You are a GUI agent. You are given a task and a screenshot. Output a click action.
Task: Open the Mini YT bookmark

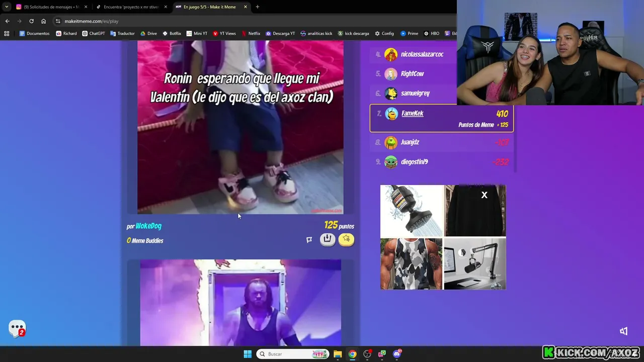click(197, 34)
